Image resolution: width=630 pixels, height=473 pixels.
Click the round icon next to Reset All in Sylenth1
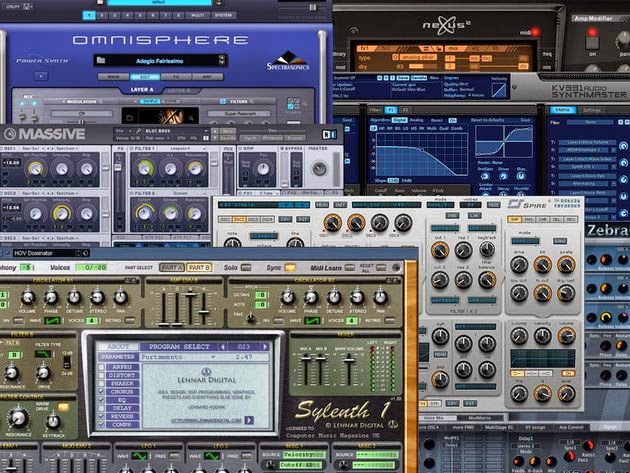click(x=397, y=267)
